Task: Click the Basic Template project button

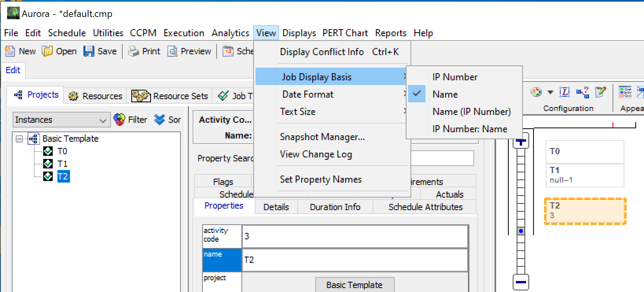Action: pos(354,285)
